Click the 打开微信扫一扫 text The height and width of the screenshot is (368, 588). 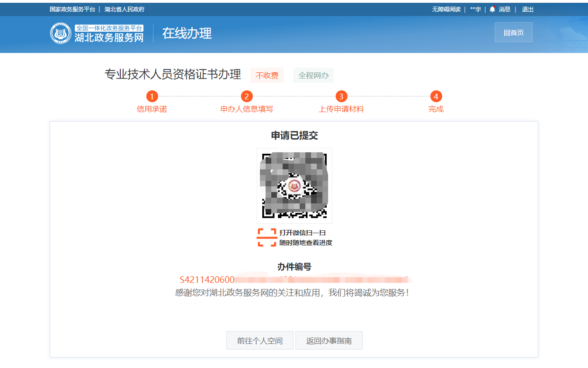tap(303, 233)
